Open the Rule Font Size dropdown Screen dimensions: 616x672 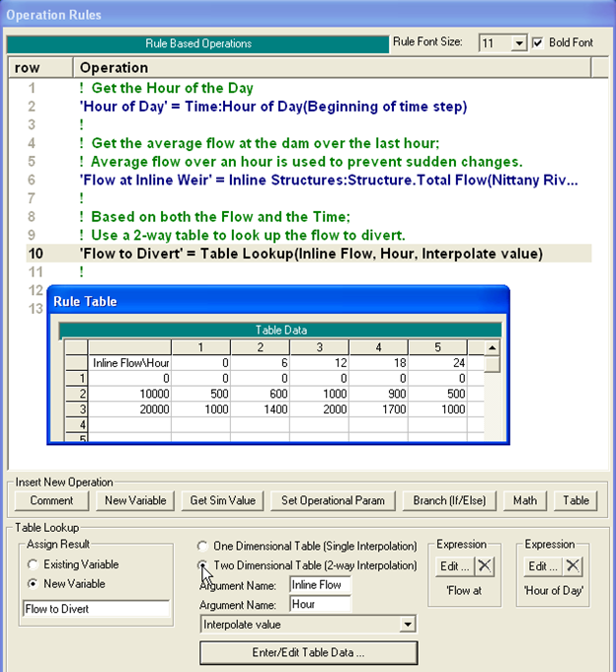[519, 43]
